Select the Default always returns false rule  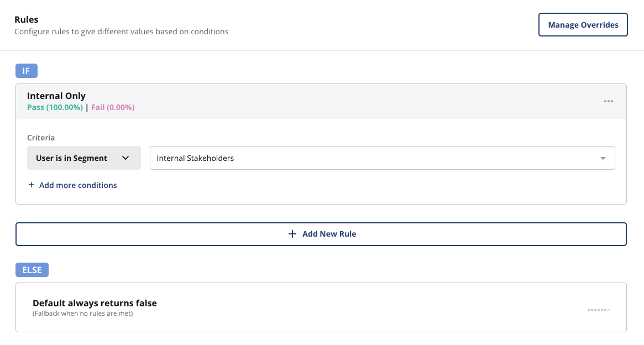click(95, 303)
